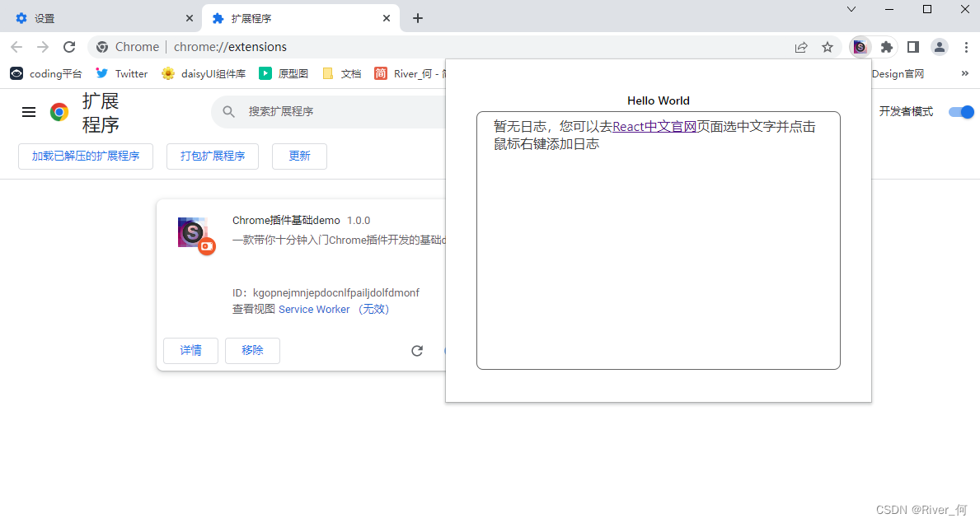Open the 原型图 bookmark
This screenshot has width=980, height=523.
click(x=284, y=74)
